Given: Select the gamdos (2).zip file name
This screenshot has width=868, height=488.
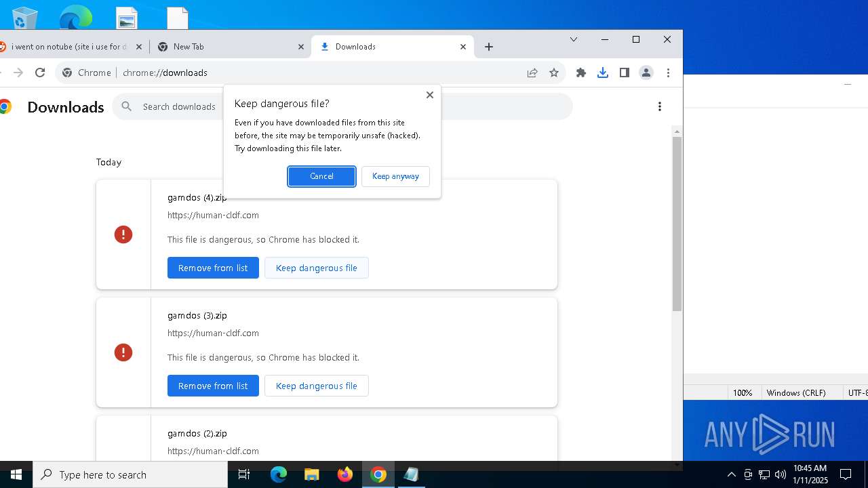Looking at the screenshot, I should click(197, 434).
